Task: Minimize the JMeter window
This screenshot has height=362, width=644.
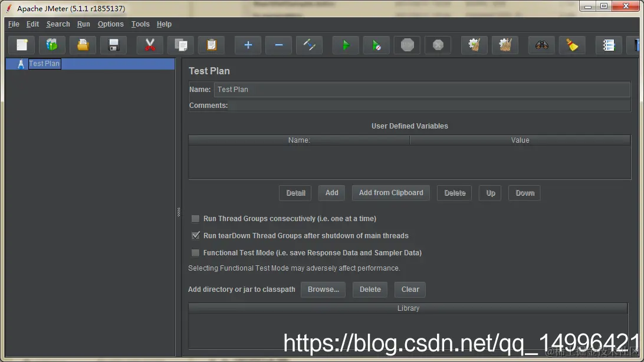Action: [x=588, y=6]
